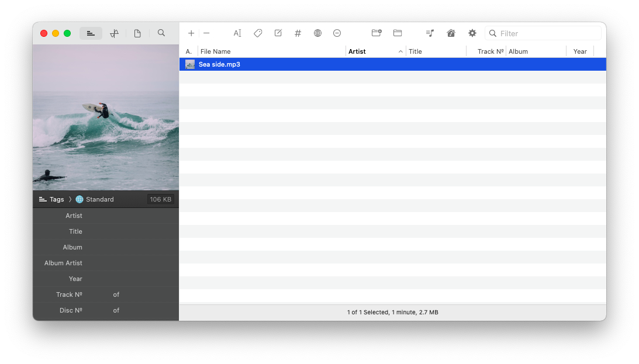
Task: Show the file info sidebar panel
Action: click(x=137, y=33)
